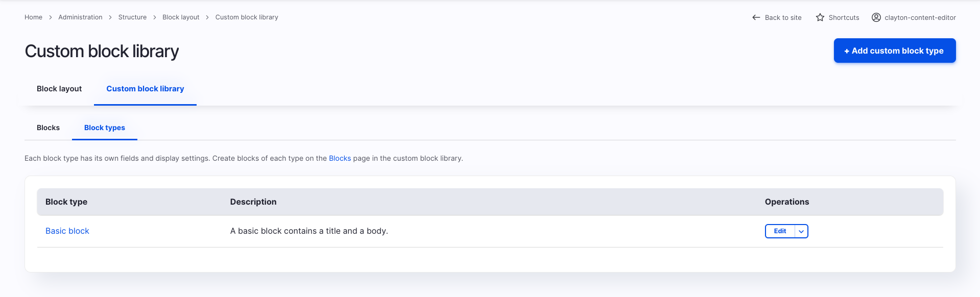Select the Block layout breadcrumb link
Image resolution: width=980 pixels, height=297 pixels.
click(x=181, y=17)
